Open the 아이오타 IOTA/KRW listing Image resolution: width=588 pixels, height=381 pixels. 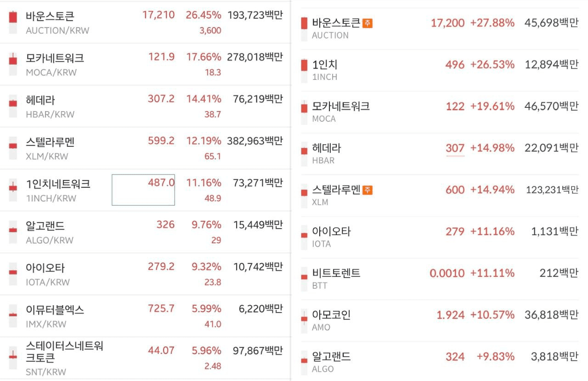145,274
